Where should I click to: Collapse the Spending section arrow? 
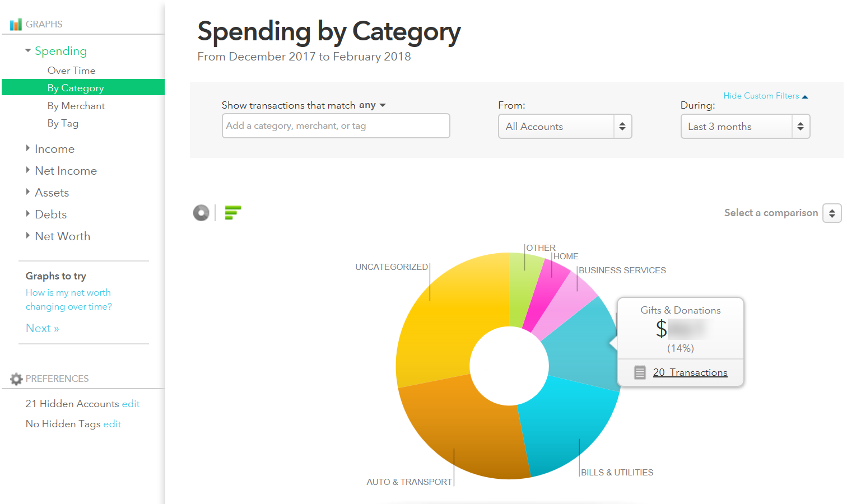pyautogui.click(x=28, y=50)
